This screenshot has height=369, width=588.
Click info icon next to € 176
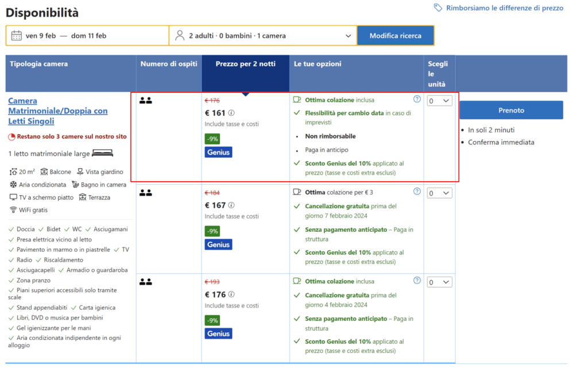pyautogui.click(x=231, y=295)
